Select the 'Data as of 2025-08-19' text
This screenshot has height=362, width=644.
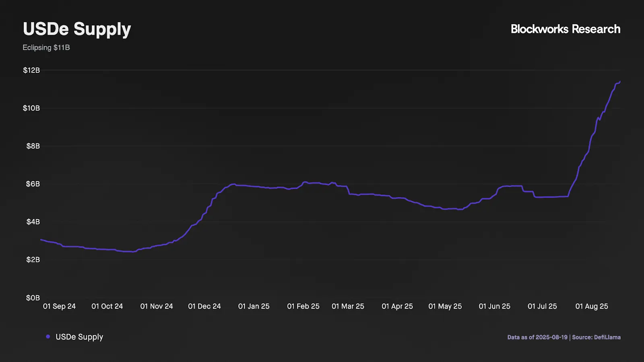[537, 337]
